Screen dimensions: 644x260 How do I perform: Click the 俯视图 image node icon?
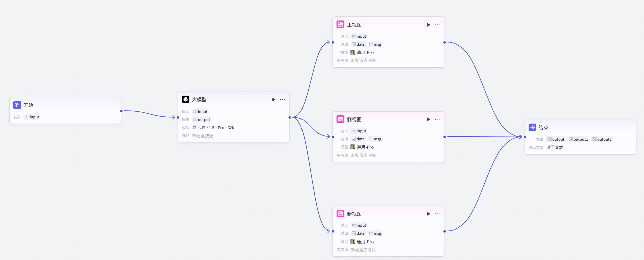coord(340,214)
